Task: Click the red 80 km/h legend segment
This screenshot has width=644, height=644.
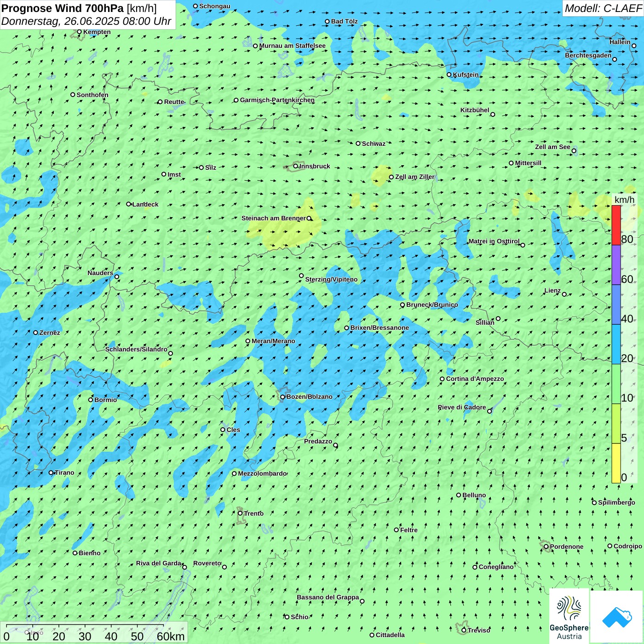Action: pos(616,225)
